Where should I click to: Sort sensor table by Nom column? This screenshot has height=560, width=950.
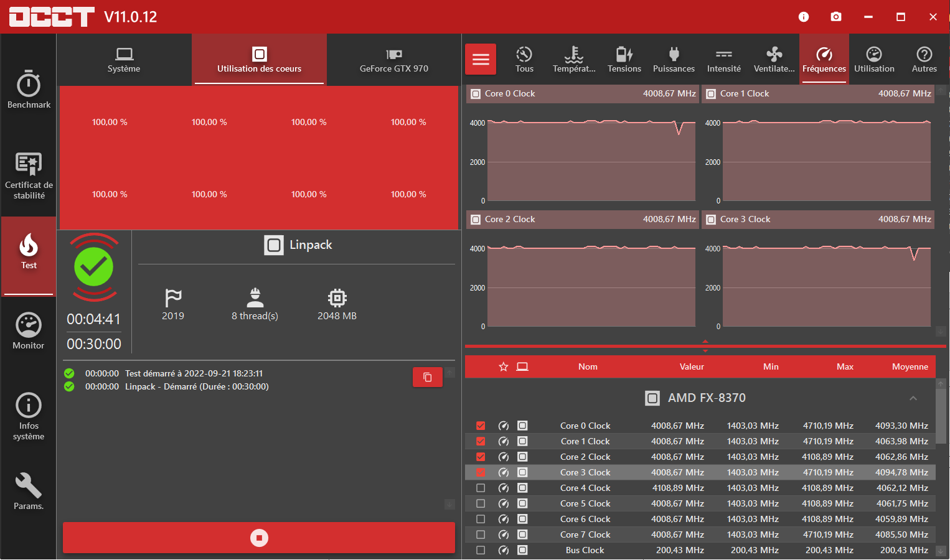[588, 366]
